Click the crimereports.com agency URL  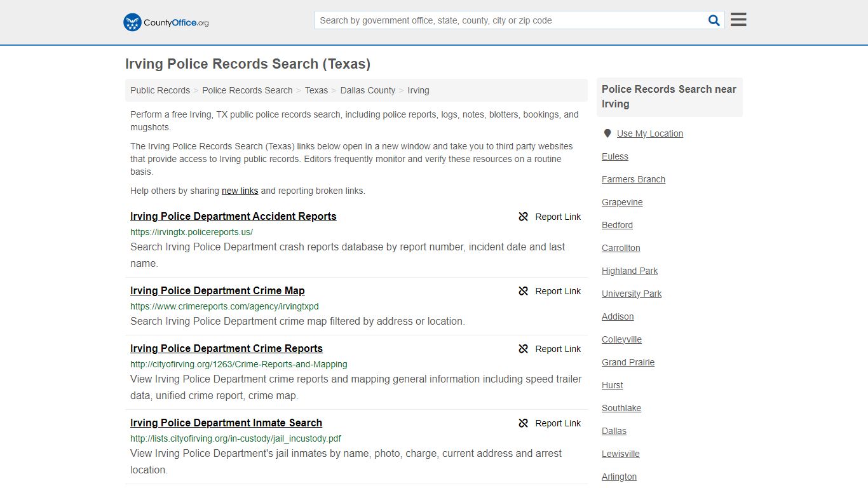(x=224, y=306)
